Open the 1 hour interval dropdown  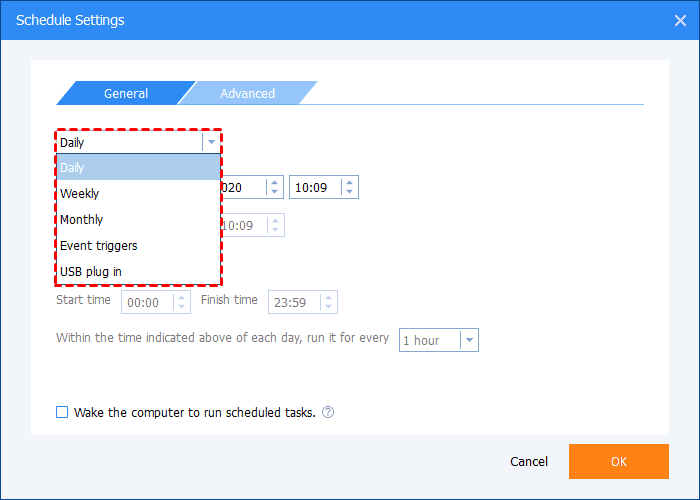tap(469, 340)
